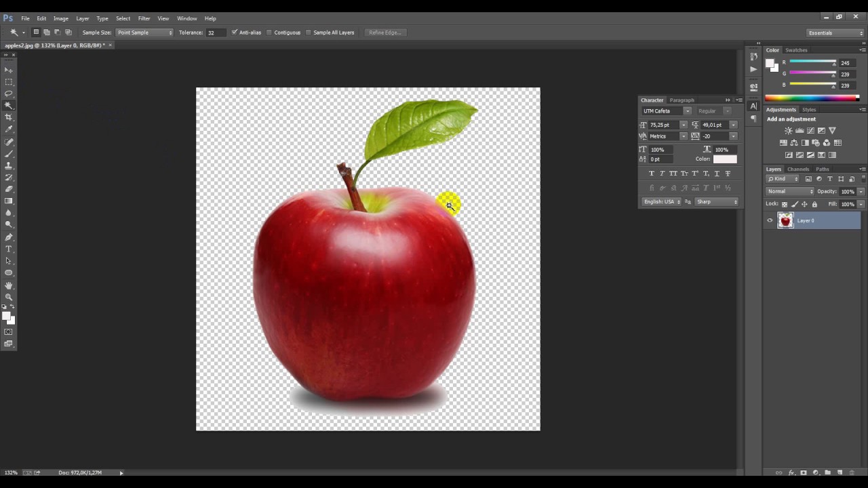Enable Sample All Layers checkbox
868x488 pixels.
(309, 33)
